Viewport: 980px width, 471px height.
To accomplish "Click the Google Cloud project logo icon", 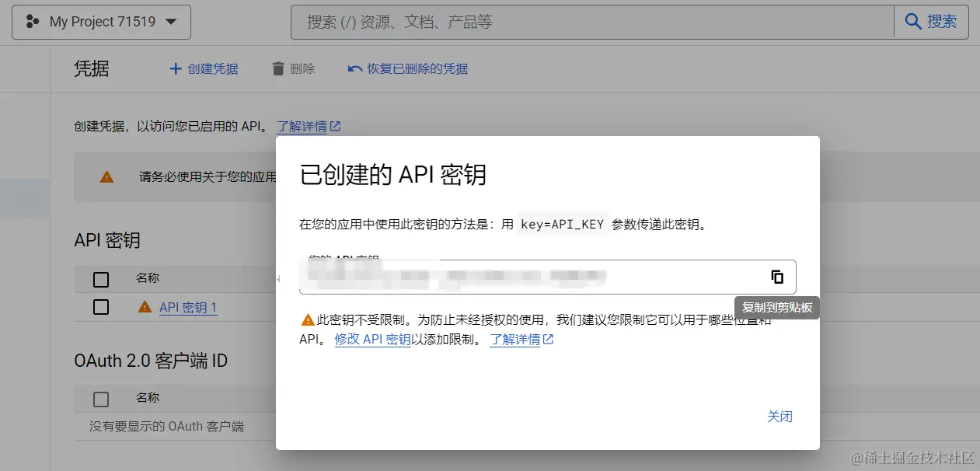I will tap(33, 22).
